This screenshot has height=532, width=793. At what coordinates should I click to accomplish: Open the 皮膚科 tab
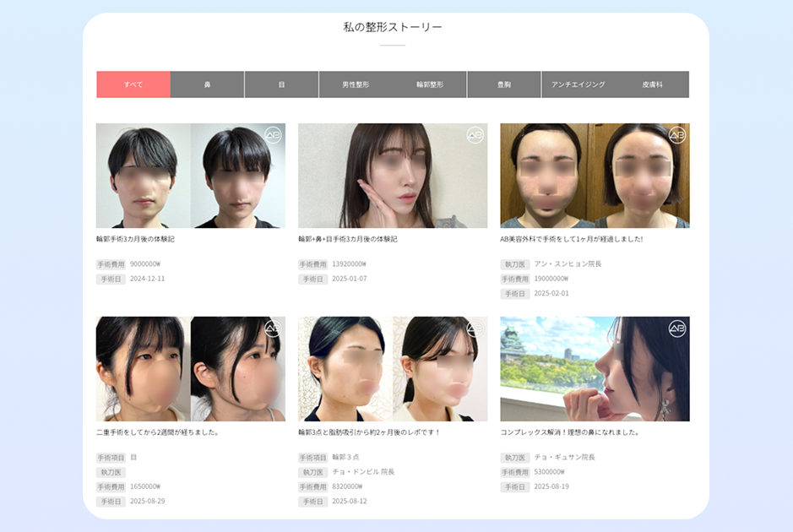point(652,84)
